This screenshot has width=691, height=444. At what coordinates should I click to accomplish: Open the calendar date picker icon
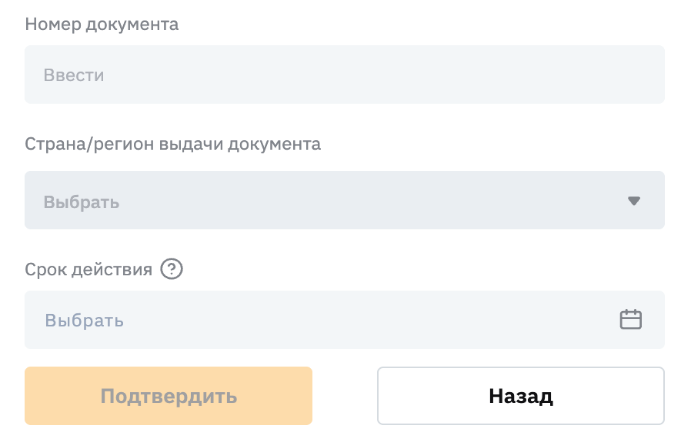[x=630, y=320]
